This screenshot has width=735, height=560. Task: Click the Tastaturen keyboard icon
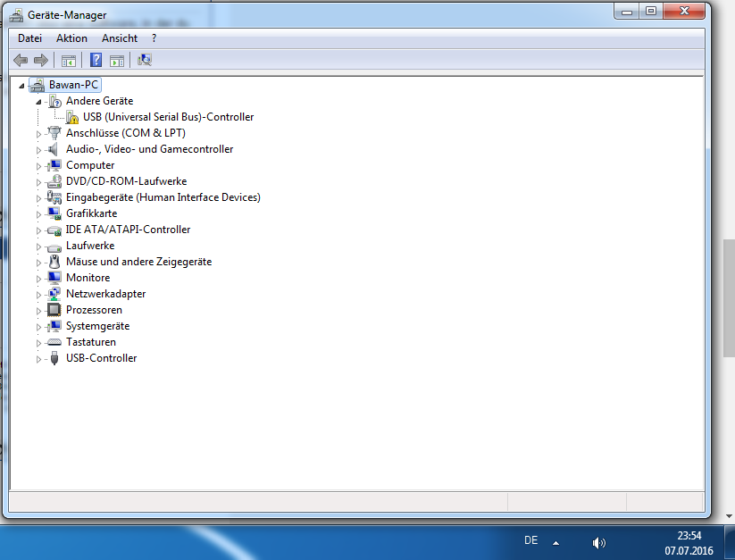click(54, 342)
